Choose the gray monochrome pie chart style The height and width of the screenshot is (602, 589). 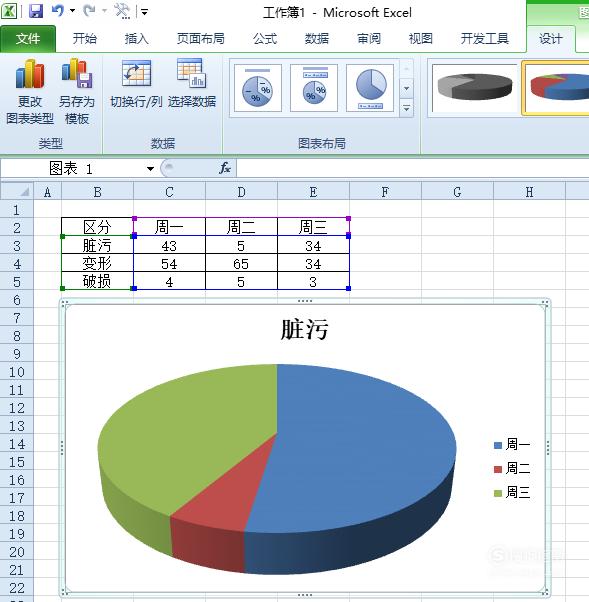(475, 88)
